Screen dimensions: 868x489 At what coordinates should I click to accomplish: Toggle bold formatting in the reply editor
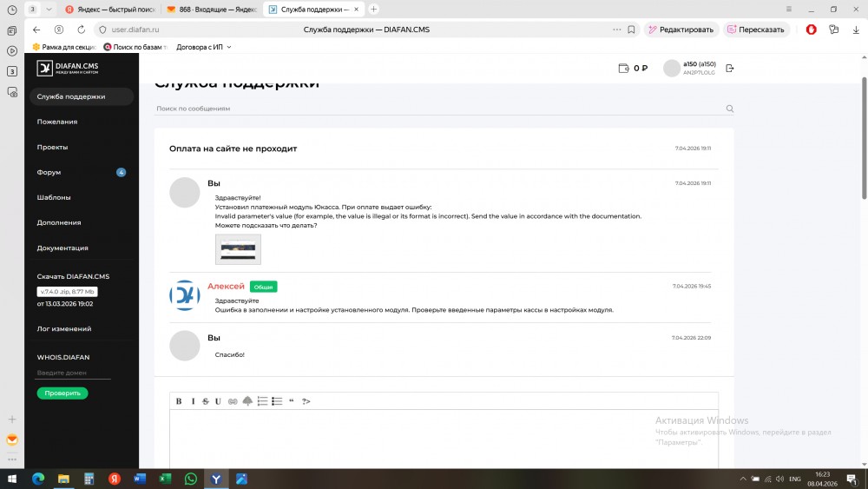click(x=179, y=401)
